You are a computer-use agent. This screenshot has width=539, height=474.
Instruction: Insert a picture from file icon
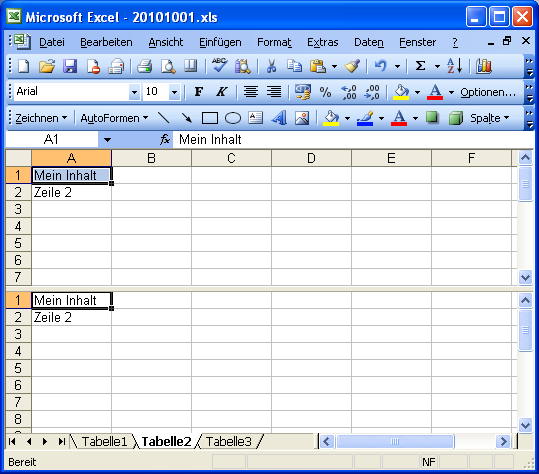pos(302,118)
